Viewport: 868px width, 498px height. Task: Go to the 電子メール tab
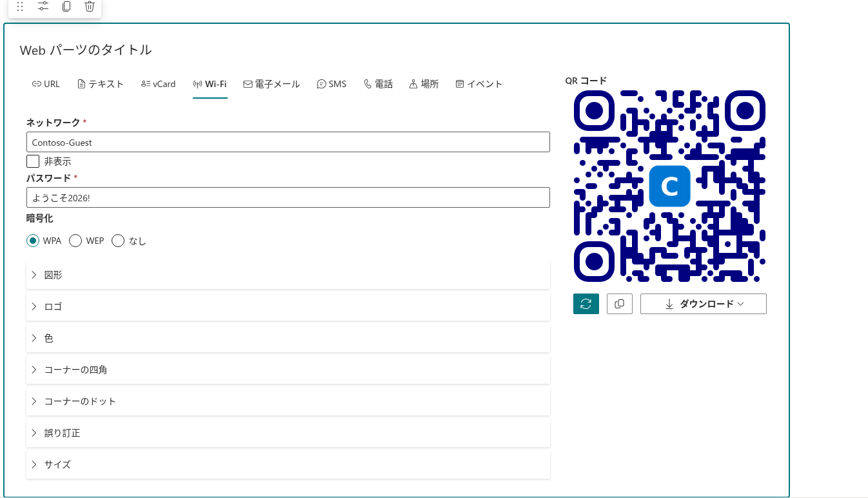271,84
